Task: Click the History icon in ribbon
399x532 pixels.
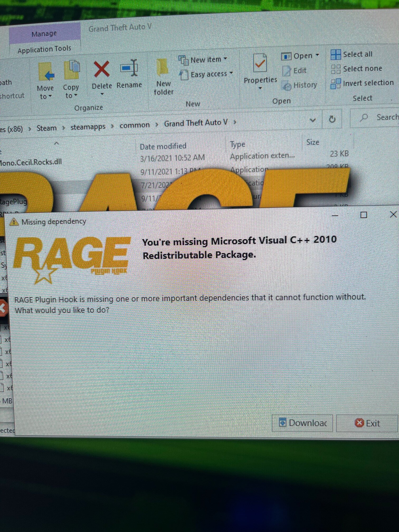Action: 287,85
